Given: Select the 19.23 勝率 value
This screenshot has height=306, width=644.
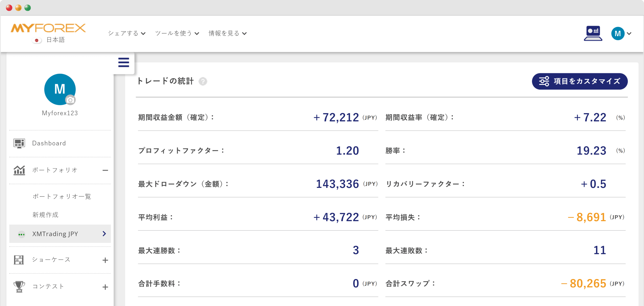Looking at the screenshot, I should click(x=591, y=151).
